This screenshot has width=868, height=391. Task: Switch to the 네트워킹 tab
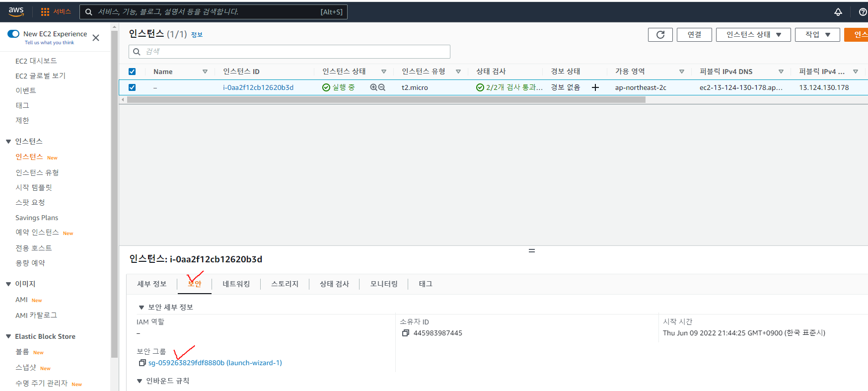point(236,284)
